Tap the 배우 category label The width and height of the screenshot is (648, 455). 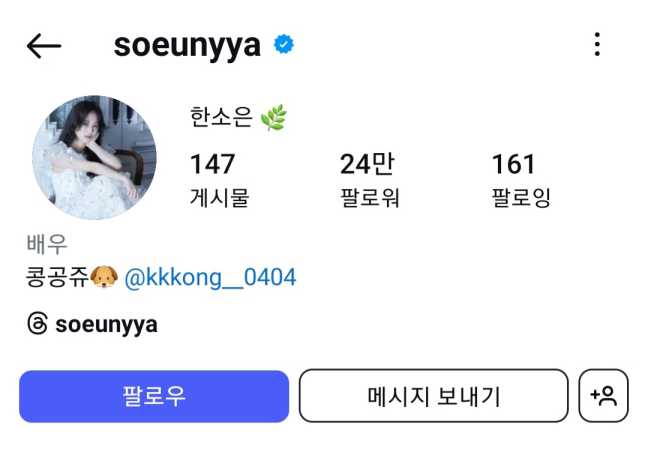pos(47,244)
